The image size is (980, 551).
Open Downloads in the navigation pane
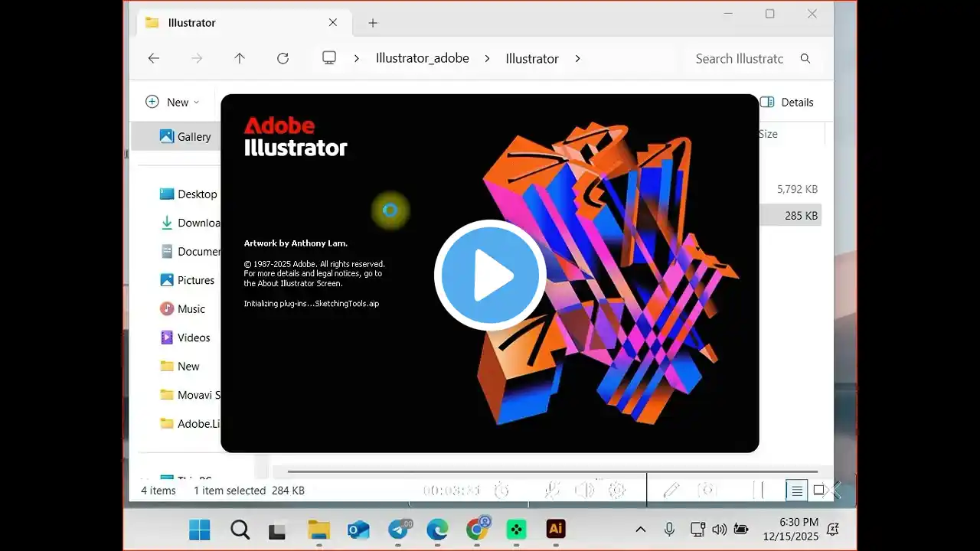point(190,223)
